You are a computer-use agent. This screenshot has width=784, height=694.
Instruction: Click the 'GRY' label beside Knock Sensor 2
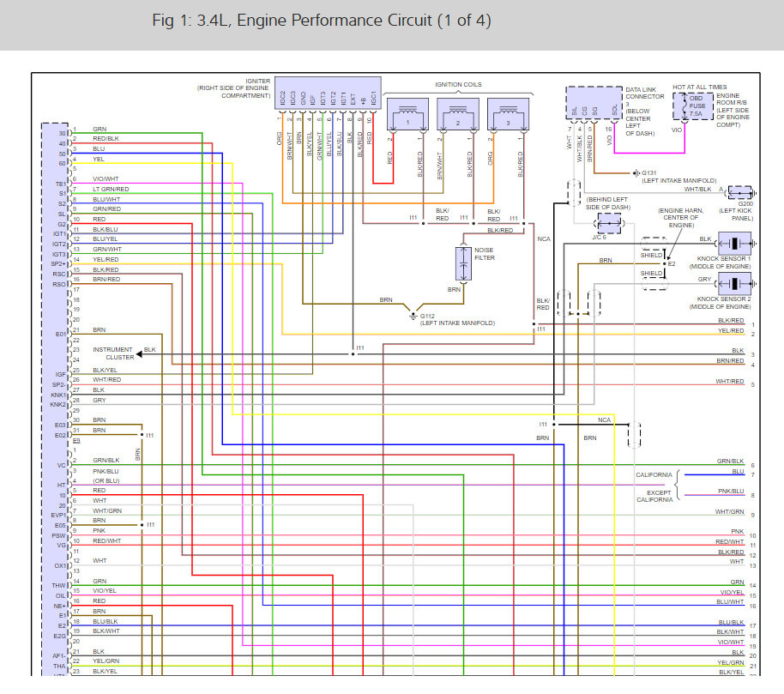tap(704, 280)
